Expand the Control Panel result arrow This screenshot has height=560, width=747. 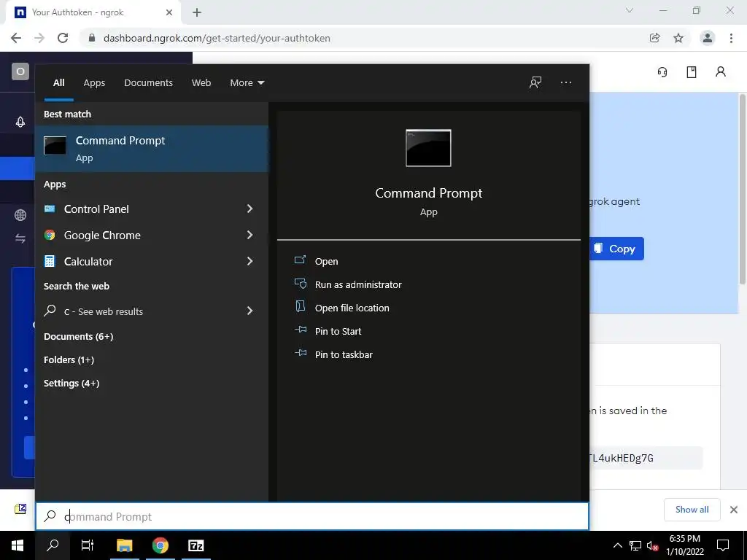[x=249, y=209]
